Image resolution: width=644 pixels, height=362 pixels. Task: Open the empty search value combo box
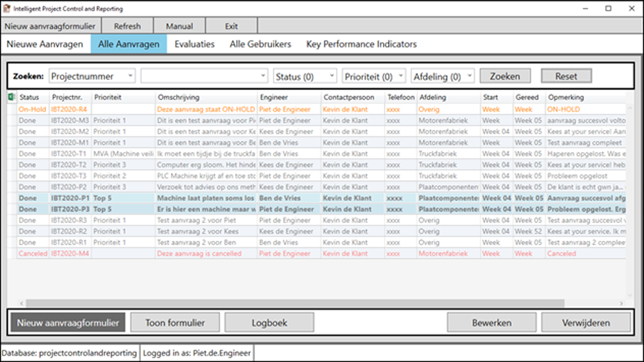204,76
